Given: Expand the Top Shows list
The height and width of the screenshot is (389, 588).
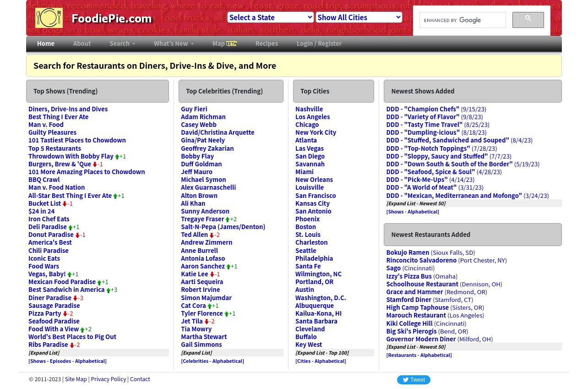Looking at the screenshot, I should tap(44, 353).
